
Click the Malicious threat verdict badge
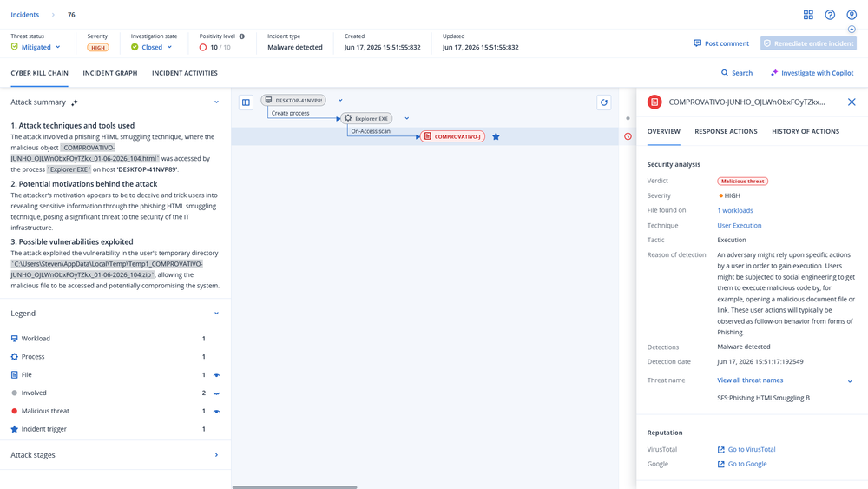(x=742, y=181)
